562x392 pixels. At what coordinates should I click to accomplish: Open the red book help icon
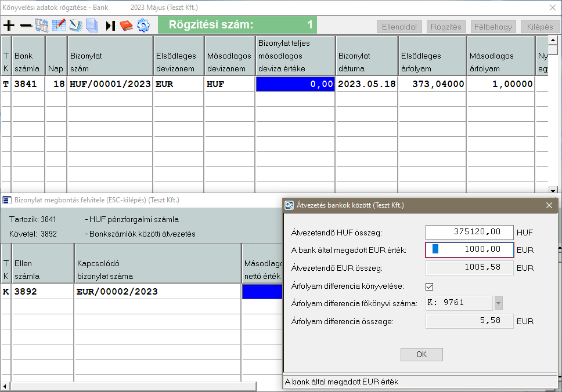coord(126,26)
